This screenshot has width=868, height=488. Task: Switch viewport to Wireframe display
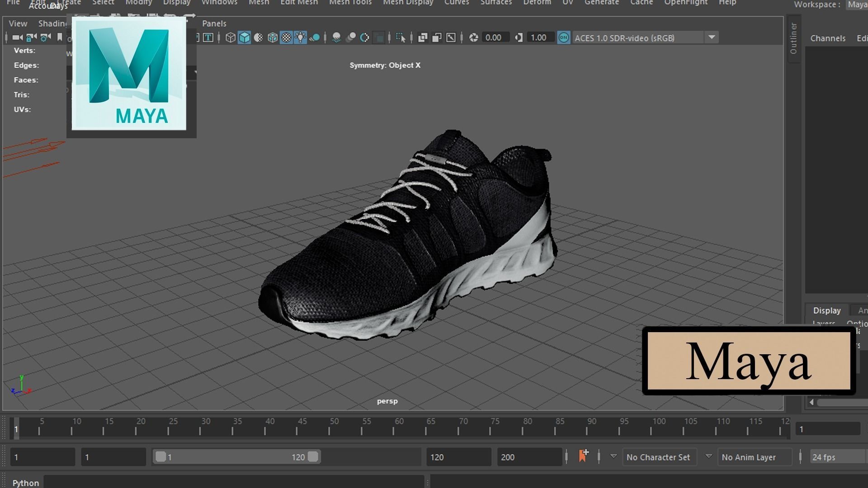pyautogui.click(x=231, y=38)
